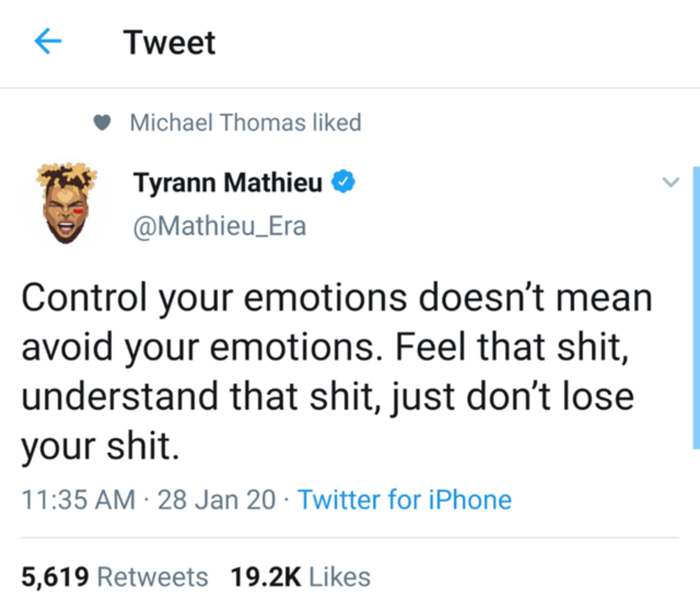Screen dimensions: 700x612
Task: Click the Tweet header title
Action: pyautogui.click(x=169, y=43)
